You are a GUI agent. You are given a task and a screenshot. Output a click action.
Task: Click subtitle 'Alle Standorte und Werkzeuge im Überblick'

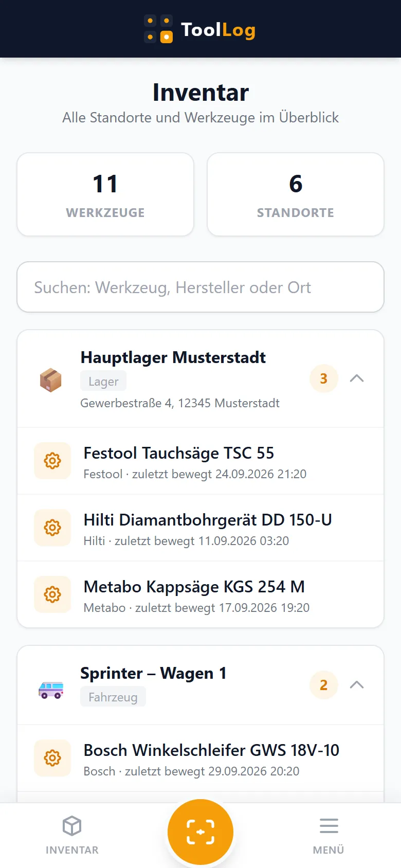200,118
